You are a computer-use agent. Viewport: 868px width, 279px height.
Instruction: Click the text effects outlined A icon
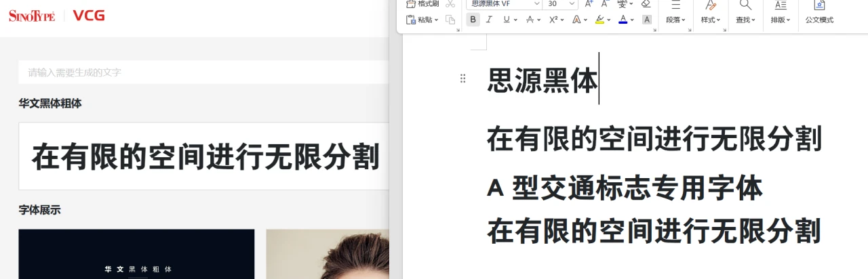click(576, 20)
